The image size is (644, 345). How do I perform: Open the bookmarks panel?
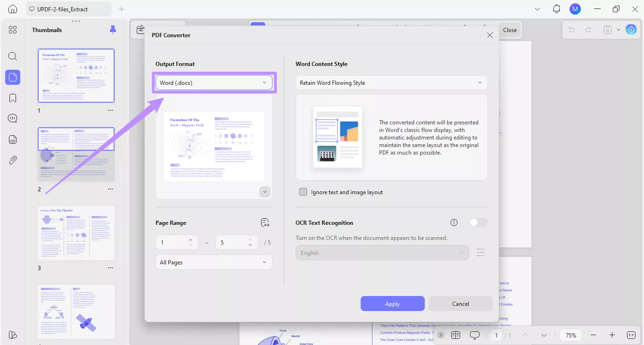13,98
